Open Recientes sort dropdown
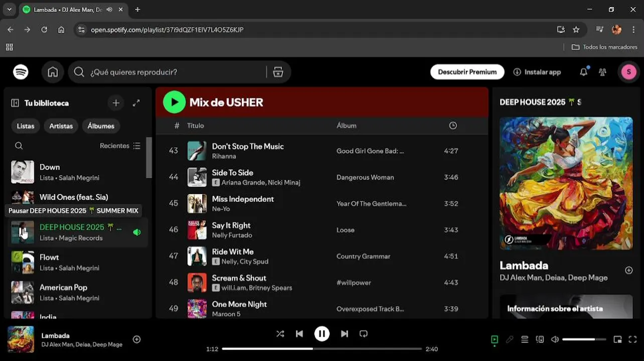The height and width of the screenshot is (361, 644). pos(120,146)
